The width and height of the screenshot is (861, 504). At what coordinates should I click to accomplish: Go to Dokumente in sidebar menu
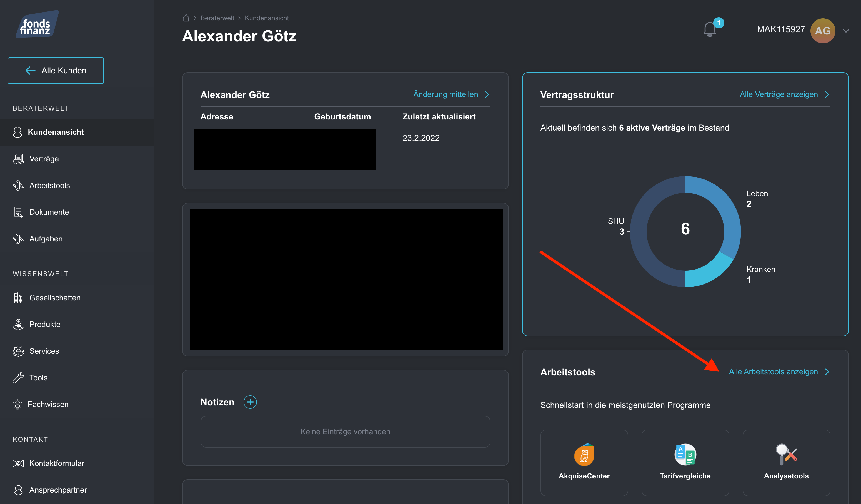49,212
